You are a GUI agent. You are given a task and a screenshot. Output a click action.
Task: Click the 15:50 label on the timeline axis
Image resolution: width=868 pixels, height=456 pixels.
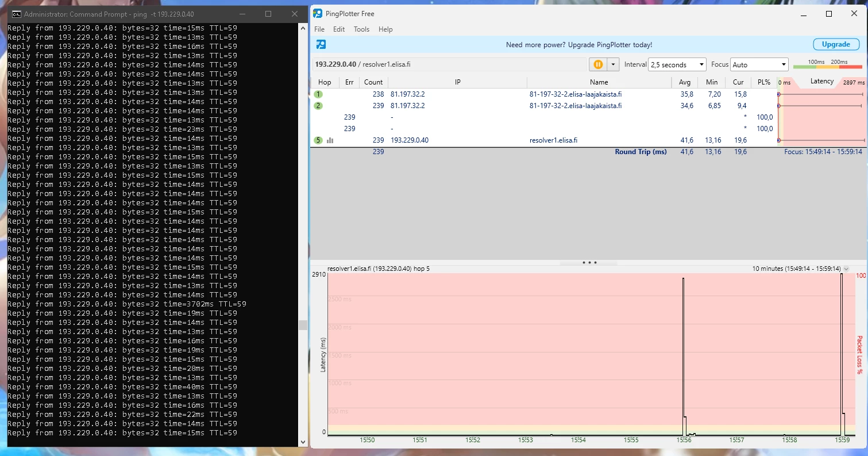tap(367, 440)
